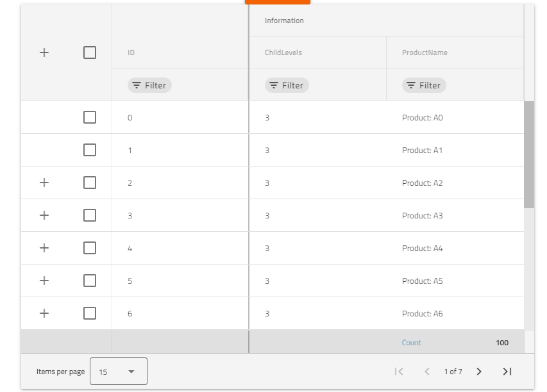Image resolution: width=547 pixels, height=392 pixels.
Task: Go to the first page
Action: [x=399, y=371]
